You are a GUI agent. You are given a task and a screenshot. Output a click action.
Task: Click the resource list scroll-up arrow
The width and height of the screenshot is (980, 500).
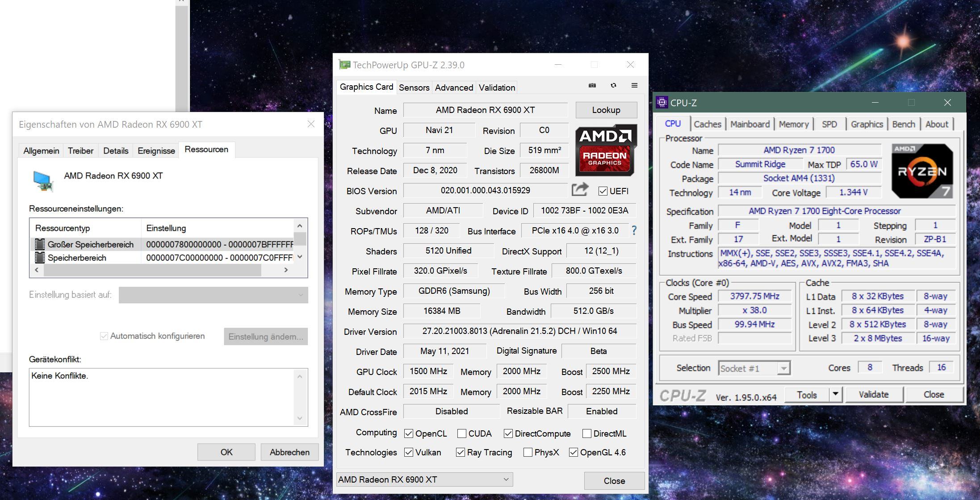300,226
